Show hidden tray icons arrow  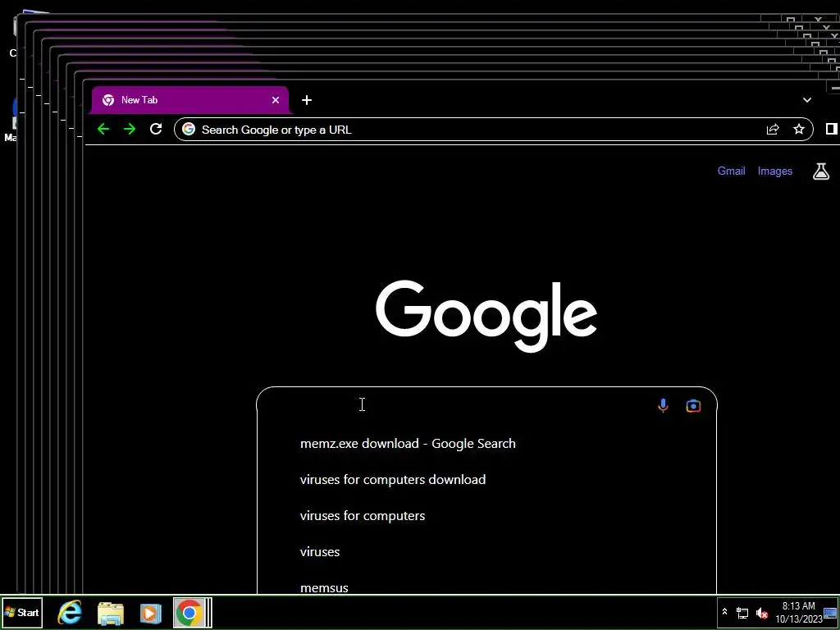tap(724, 612)
